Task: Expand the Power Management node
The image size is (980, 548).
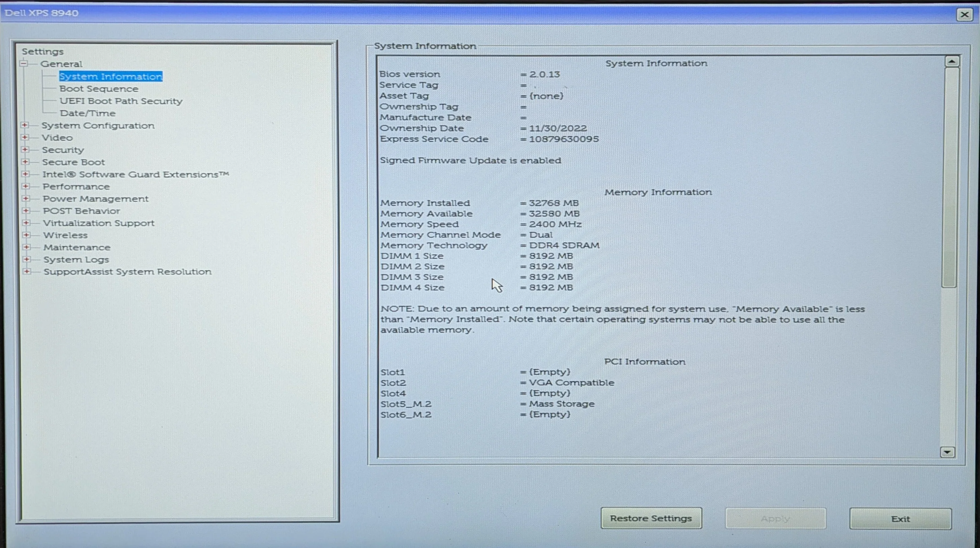Action: 26,198
